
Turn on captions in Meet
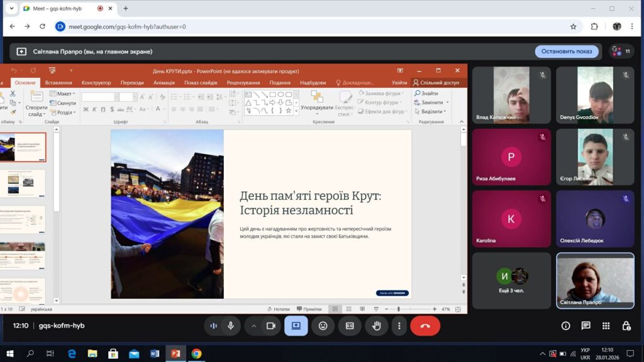pyautogui.click(x=350, y=326)
